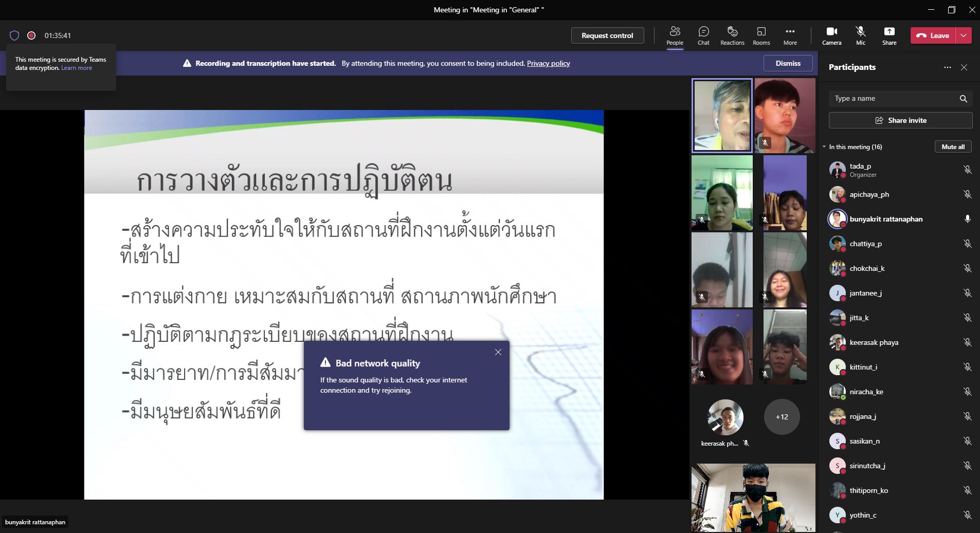980x533 pixels.
Task: Open the Chat panel
Action: click(x=703, y=35)
